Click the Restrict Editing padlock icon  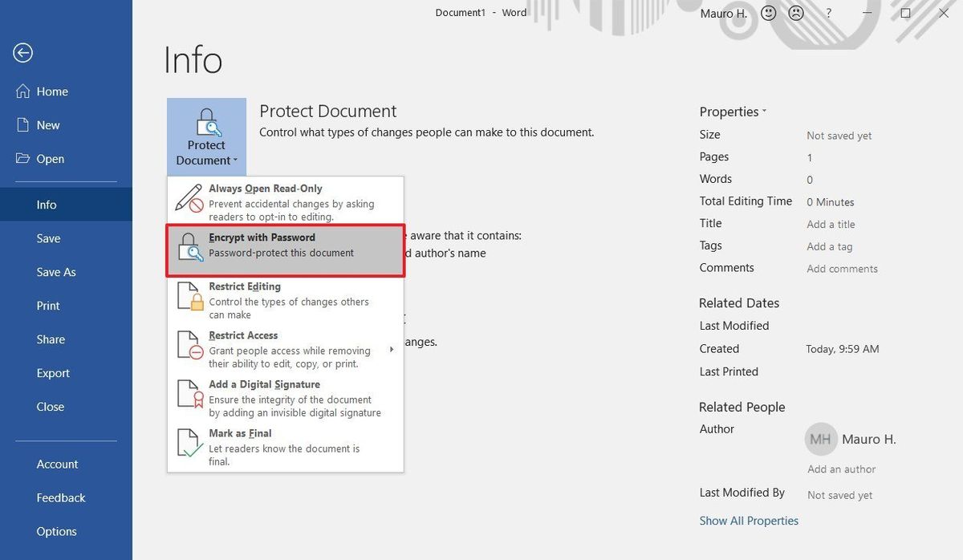[x=190, y=294]
